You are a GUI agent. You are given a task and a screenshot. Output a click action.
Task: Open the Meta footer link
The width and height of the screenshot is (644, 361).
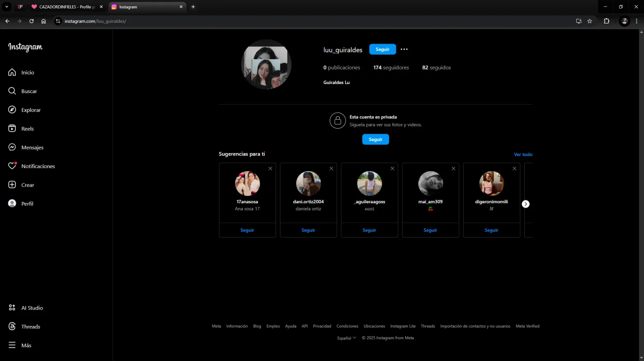[216, 326]
